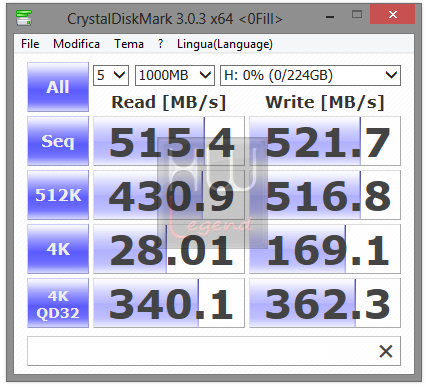Open the Lingua(Language) menu

225,44
